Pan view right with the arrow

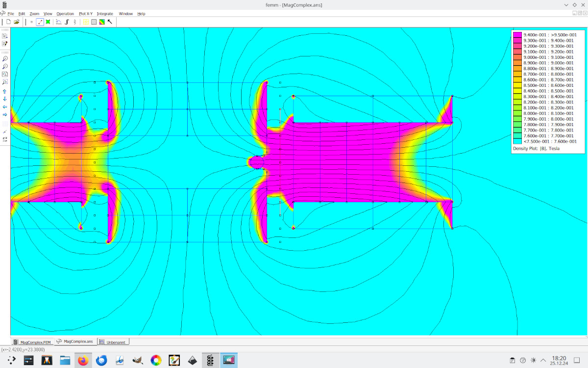click(x=5, y=115)
